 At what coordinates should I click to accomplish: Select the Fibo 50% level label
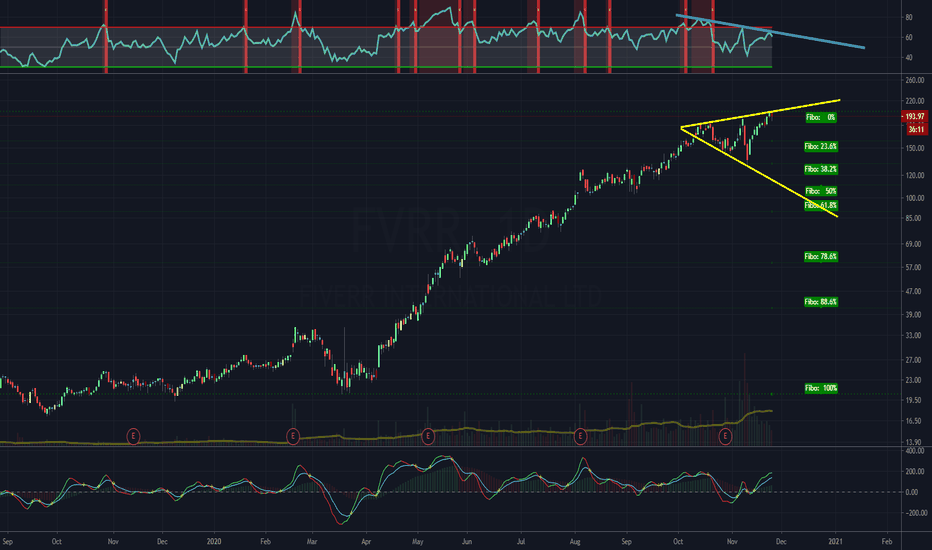click(x=821, y=191)
